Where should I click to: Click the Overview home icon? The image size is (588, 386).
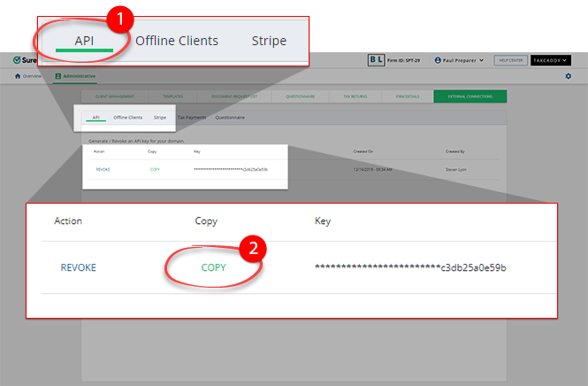coord(18,76)
